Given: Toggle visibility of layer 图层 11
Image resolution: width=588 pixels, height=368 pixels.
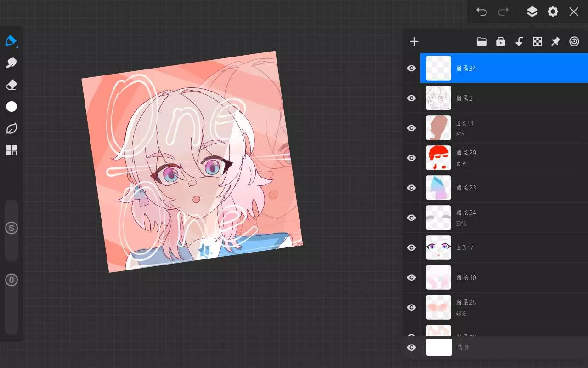Looking at the screenshot, I should (x=412, y=128).
